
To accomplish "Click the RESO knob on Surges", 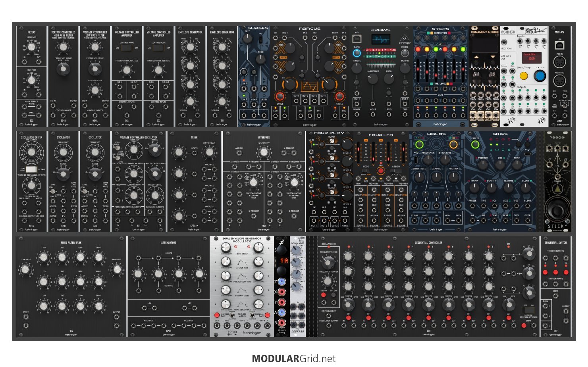I will coord(260,60).
